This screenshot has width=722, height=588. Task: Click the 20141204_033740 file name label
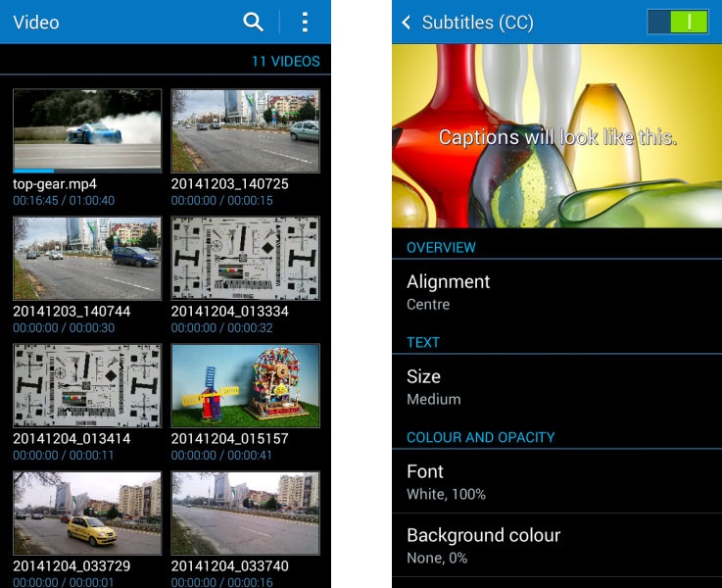(230, 565)
